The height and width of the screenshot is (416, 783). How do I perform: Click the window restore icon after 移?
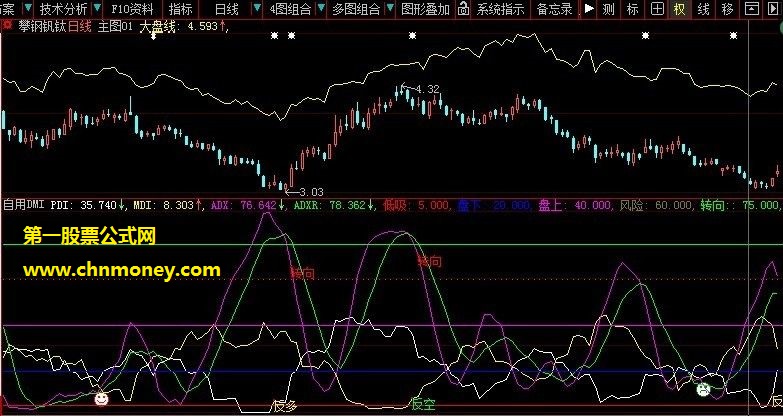(752, 8)
